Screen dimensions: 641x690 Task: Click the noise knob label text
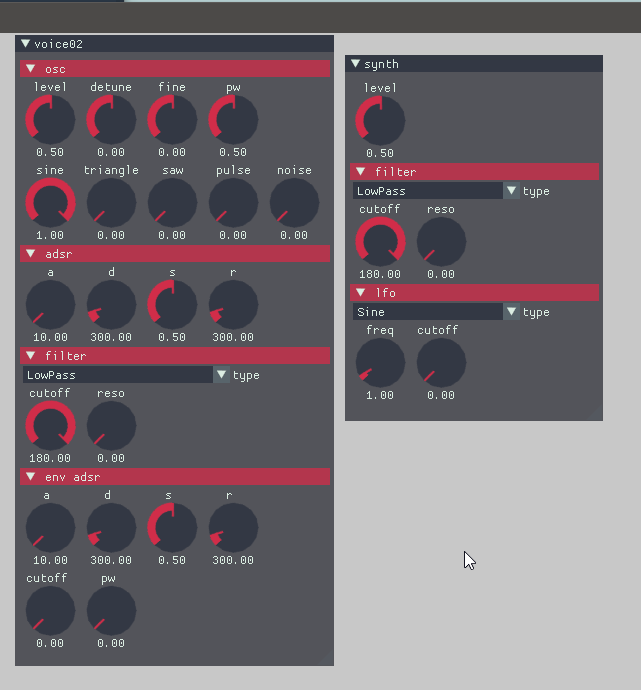pyautogui.click(x=294, y=170)
